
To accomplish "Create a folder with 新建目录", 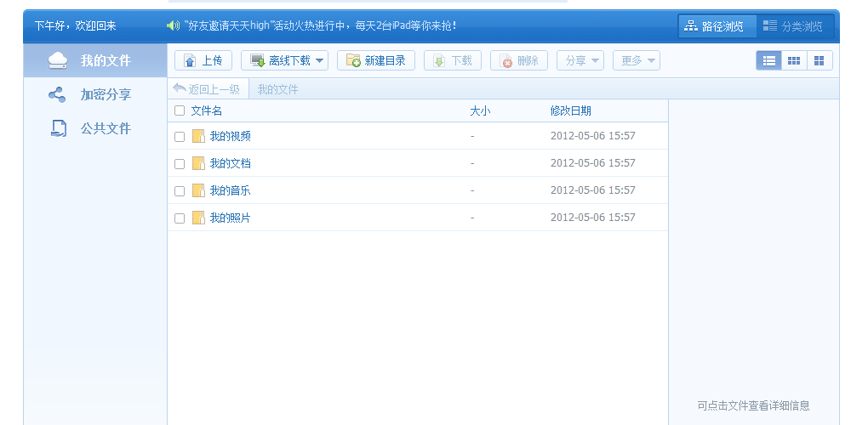I will [376, 60].
